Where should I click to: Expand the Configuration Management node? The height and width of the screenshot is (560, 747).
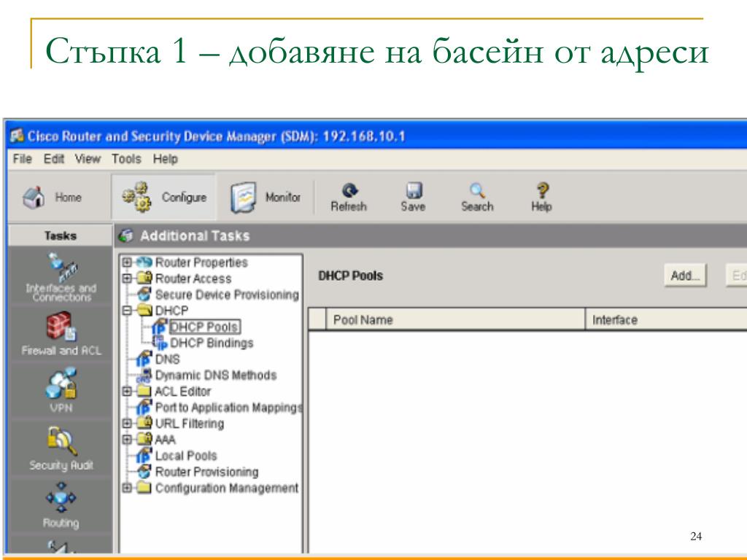click(x=127, y=488)
